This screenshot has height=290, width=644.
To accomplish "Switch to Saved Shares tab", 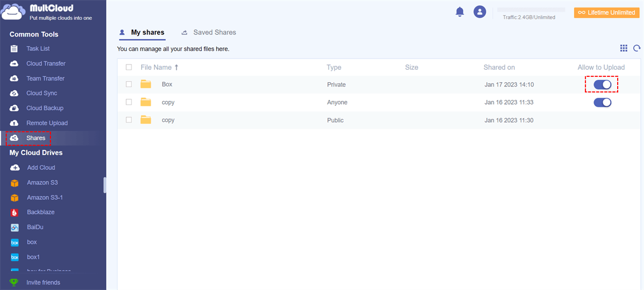I will point(214,32).
